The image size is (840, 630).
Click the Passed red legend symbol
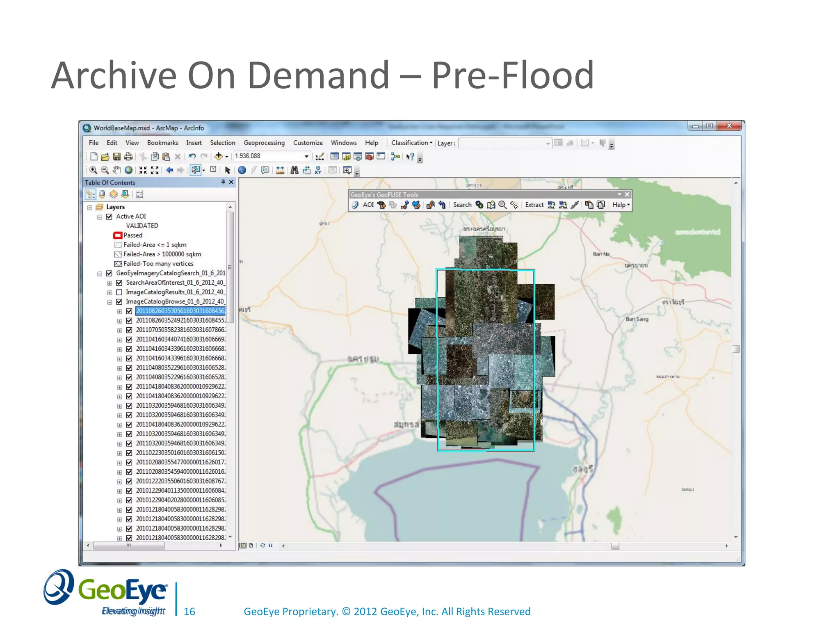[118, 235]
